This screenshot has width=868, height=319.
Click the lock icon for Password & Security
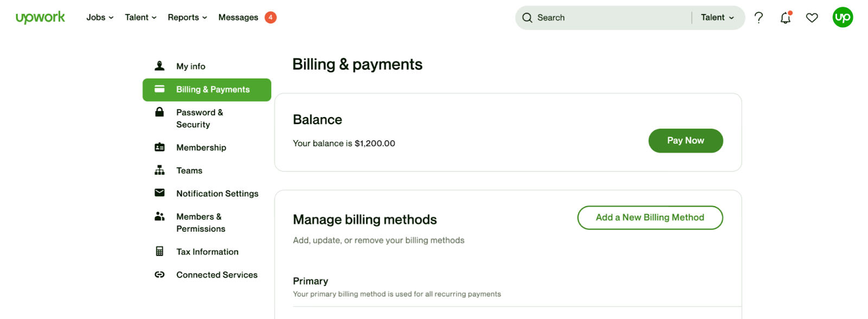[159, 112]
